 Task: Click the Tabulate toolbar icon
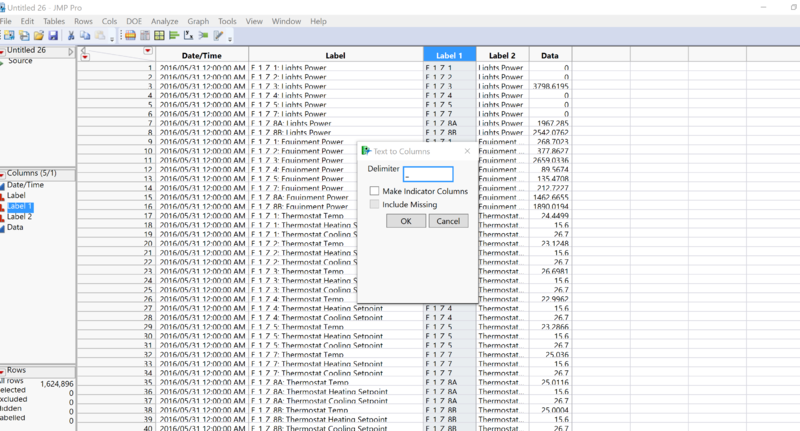[x=145, y=35]
